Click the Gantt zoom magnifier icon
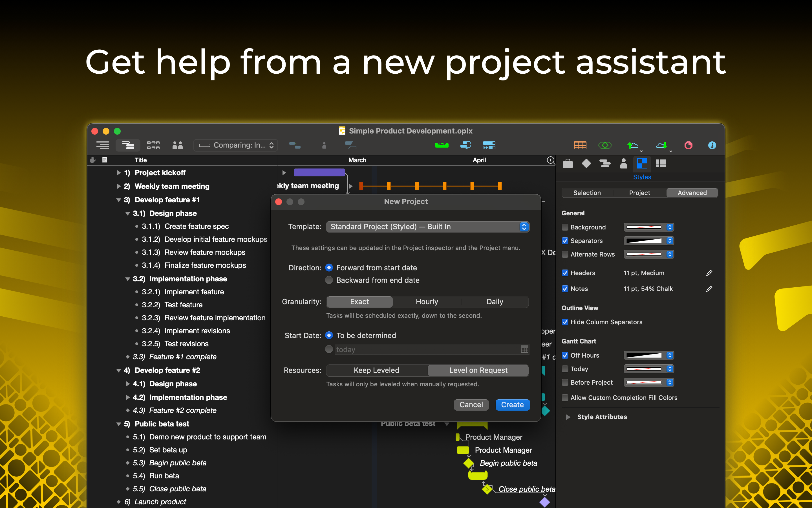The image size is (812, 508). click(x=551, y=160)
